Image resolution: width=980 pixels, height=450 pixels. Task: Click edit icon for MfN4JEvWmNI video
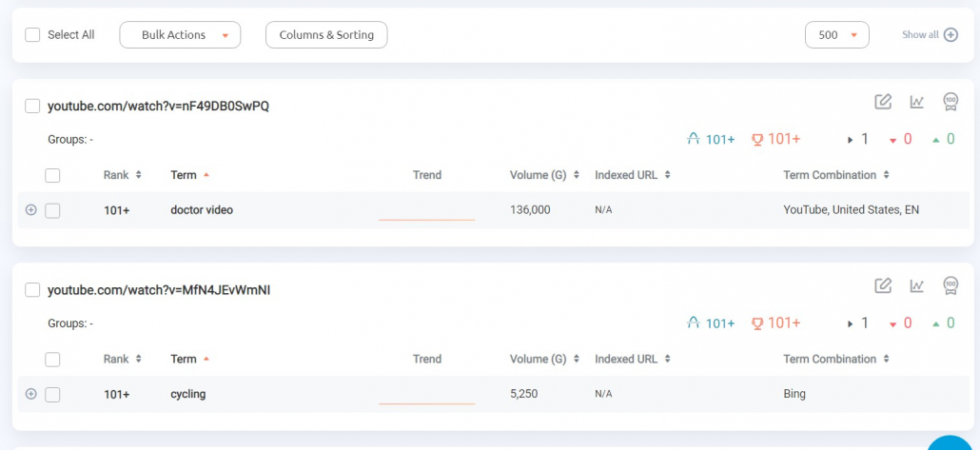click(x=883, y=285)
